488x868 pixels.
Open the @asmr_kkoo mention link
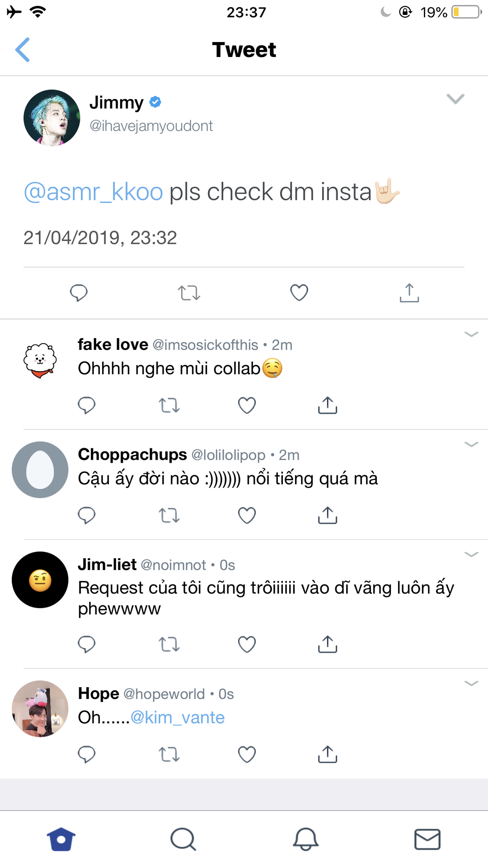(94, 192)
